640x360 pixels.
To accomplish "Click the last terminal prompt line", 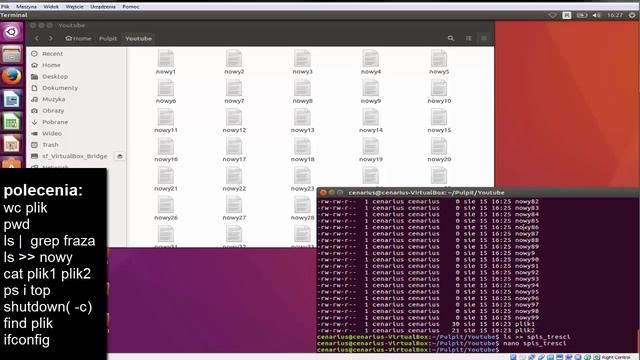I will (409, 350).
